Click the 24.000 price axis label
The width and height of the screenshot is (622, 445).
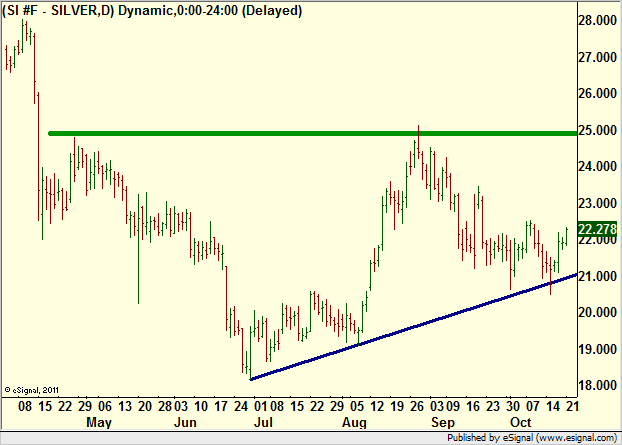pyautogui.click(x=597, y=167)
